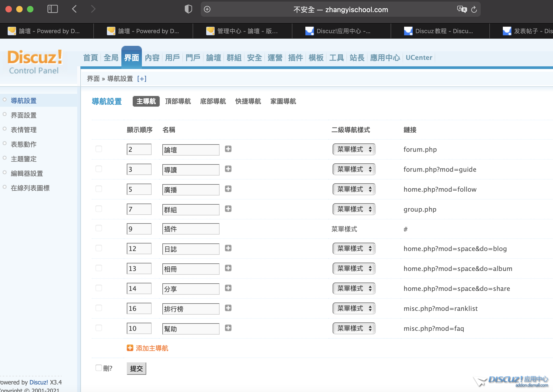Switch to 頂部導航 tab
553x392 pixels.
[178, 101]
